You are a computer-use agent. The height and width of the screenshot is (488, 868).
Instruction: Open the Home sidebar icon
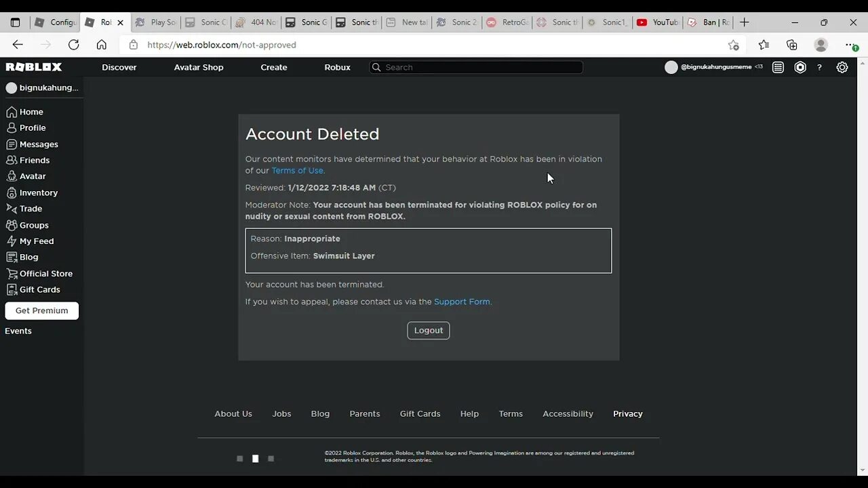tap(12, 112)
